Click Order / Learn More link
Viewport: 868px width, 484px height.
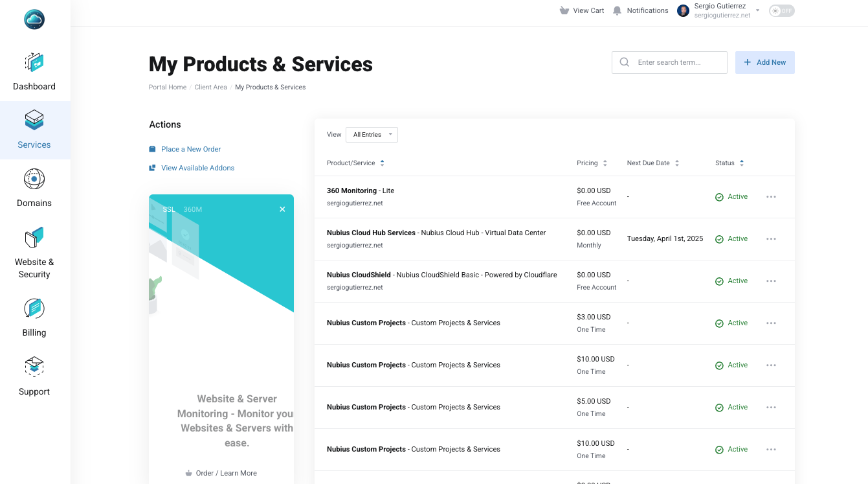point(227,473)
